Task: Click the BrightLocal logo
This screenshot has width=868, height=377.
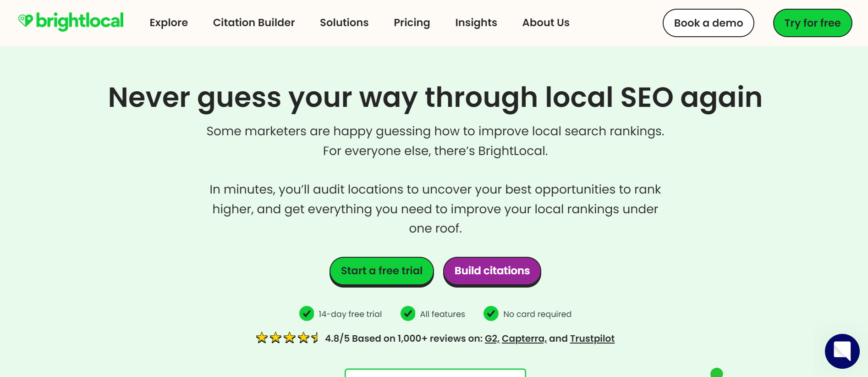Action: coord(71,22)
